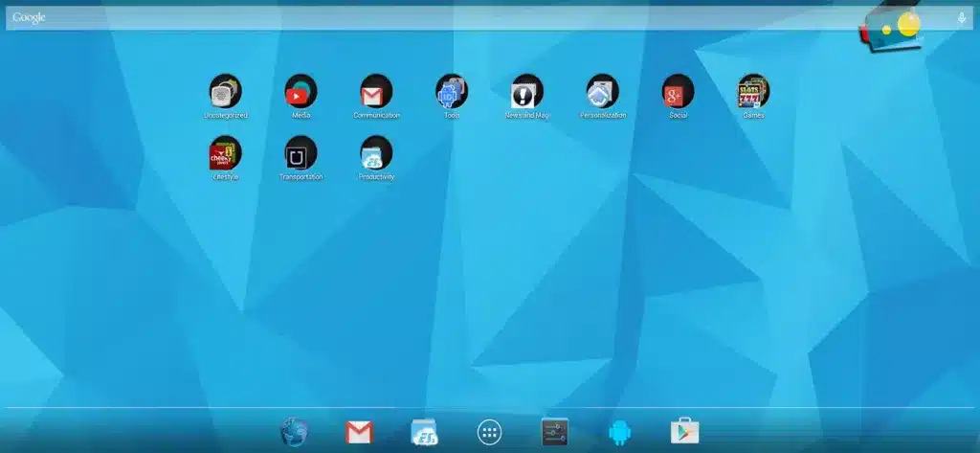The height and width of the screenshot is (453, 980).
Task: Open Google Play Store from the dock
Action: [x=685, y=433]
